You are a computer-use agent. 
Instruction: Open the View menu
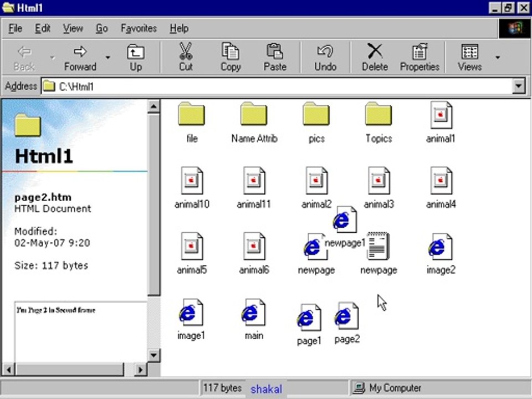click(x=73, y=28)
